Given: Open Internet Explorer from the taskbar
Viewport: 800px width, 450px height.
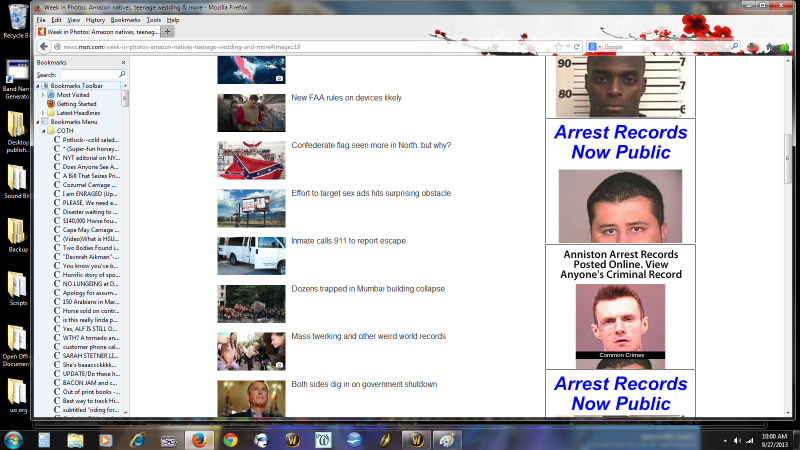Looking at the screenshot, I should coord(137,440).
